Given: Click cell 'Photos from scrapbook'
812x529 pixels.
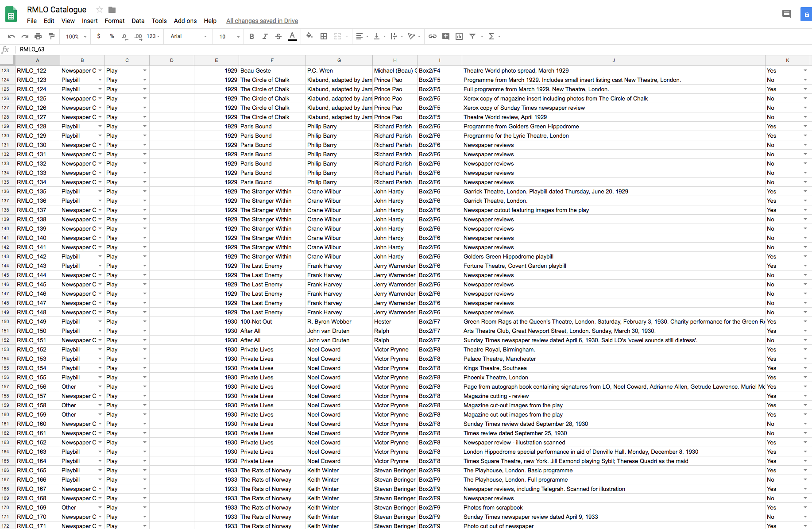Looking at the screenshot, I should [x=613, y=508].
